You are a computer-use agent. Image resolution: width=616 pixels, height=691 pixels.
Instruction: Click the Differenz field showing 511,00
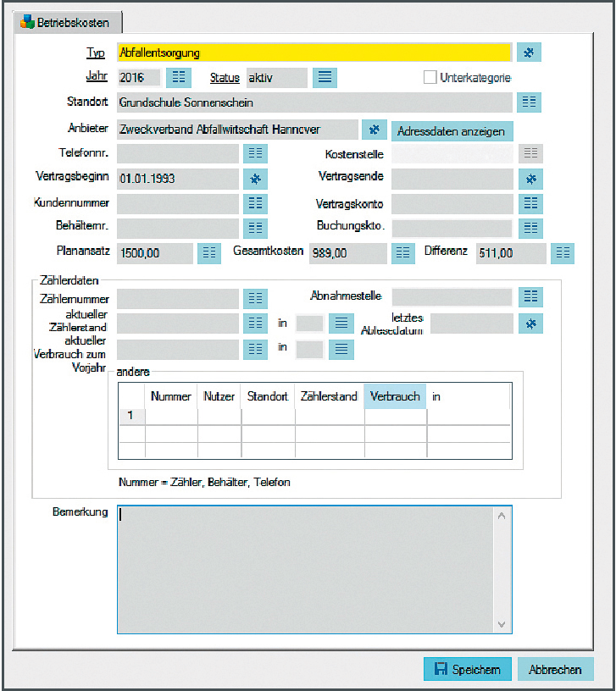(511, 253)
